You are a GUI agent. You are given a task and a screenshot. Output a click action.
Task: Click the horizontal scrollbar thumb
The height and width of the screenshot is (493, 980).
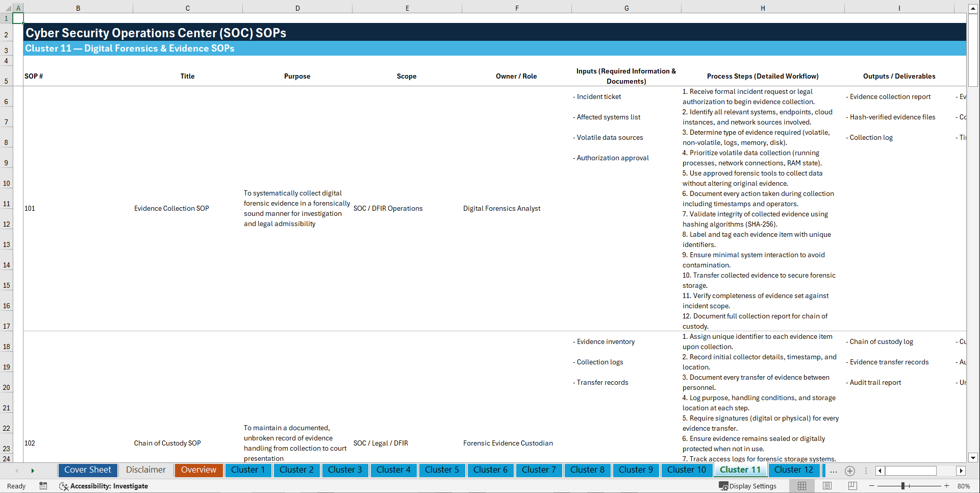(x=911, y=471)
